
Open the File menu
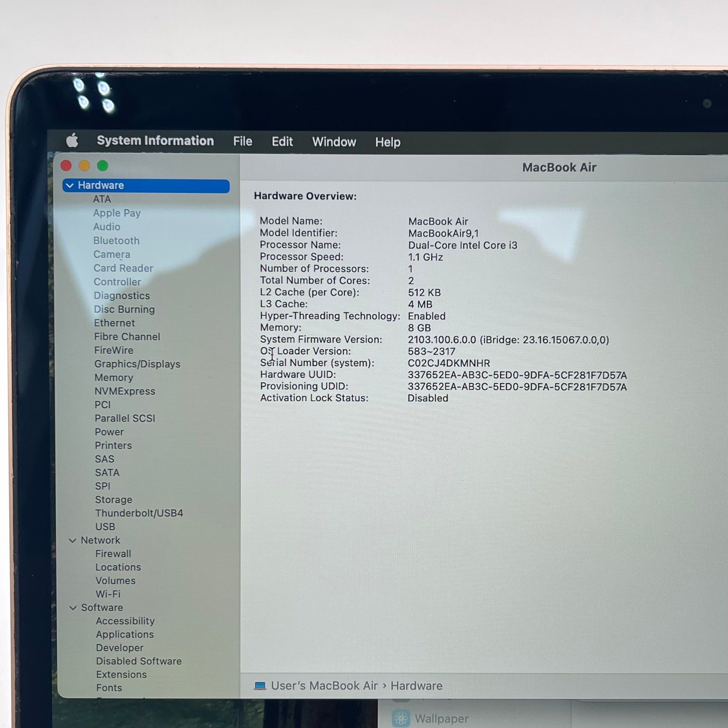[243, 141]
